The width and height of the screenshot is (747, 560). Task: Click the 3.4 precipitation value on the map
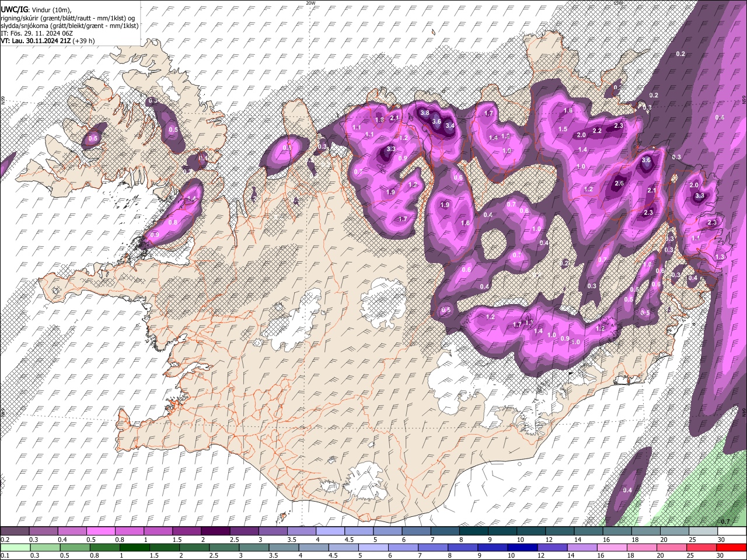pos(449,125)
